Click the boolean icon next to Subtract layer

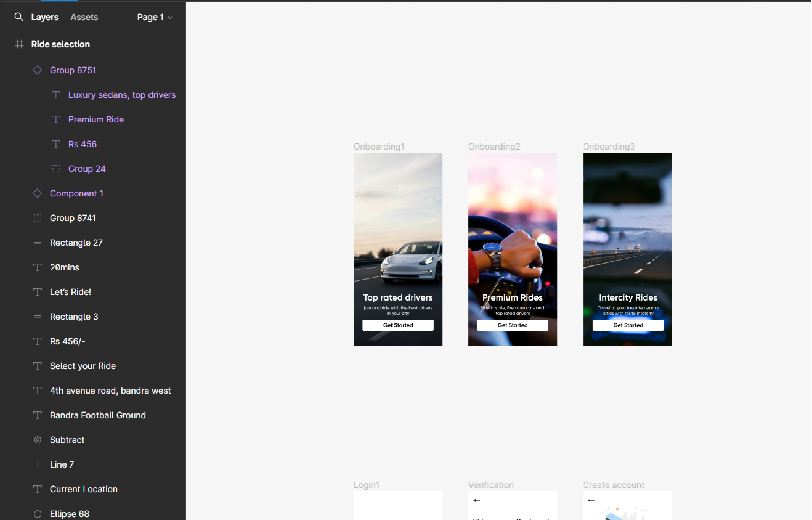38,440
